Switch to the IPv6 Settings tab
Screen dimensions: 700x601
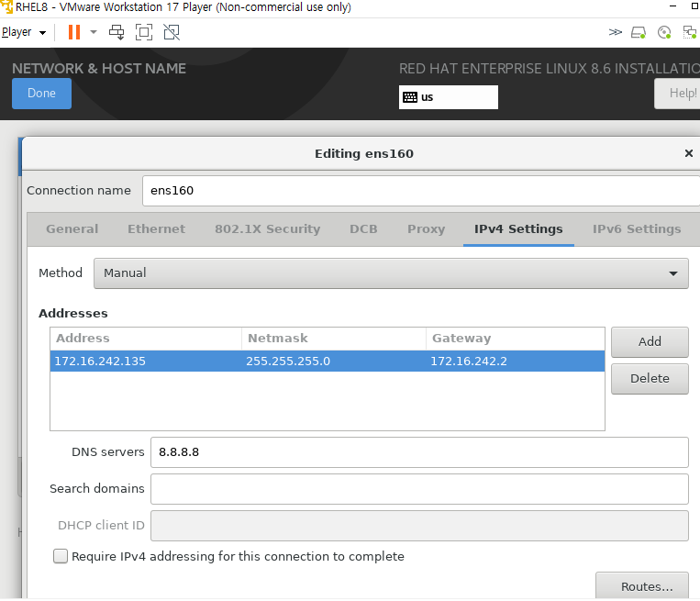[637, 229]
